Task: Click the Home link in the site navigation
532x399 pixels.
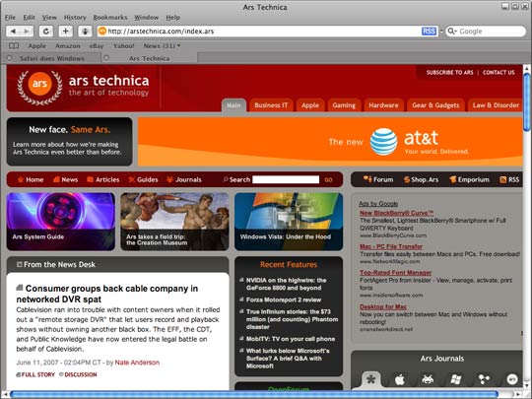Action: [x=31, y=179]
